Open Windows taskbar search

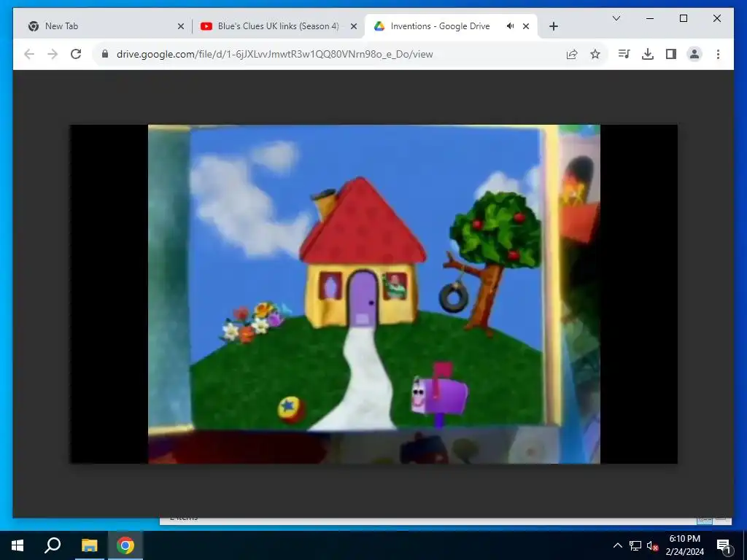53,545
